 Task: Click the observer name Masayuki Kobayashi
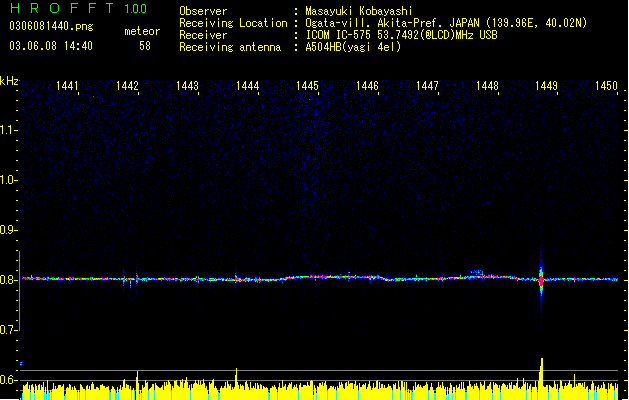point(358,11)
